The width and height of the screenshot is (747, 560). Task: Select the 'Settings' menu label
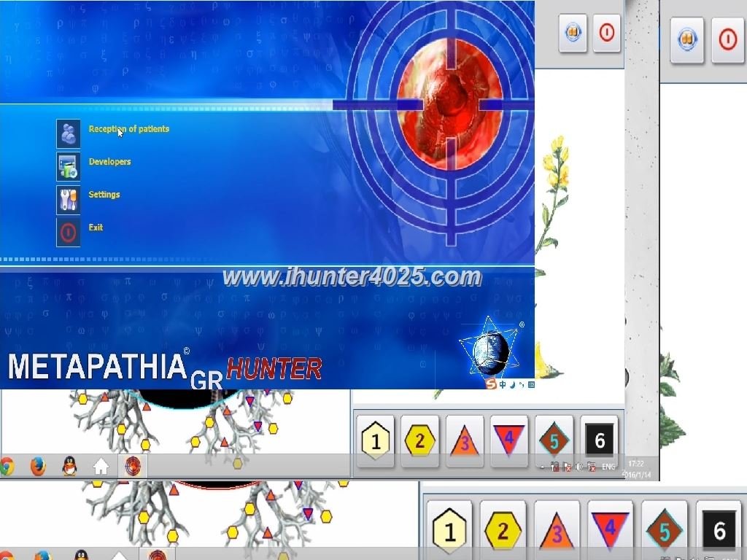(104, 194)
